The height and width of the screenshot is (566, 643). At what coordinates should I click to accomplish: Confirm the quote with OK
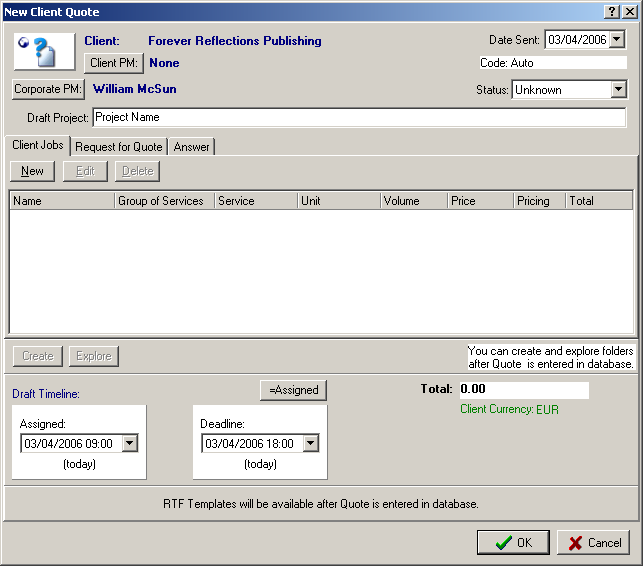click(x=513, y=543)
